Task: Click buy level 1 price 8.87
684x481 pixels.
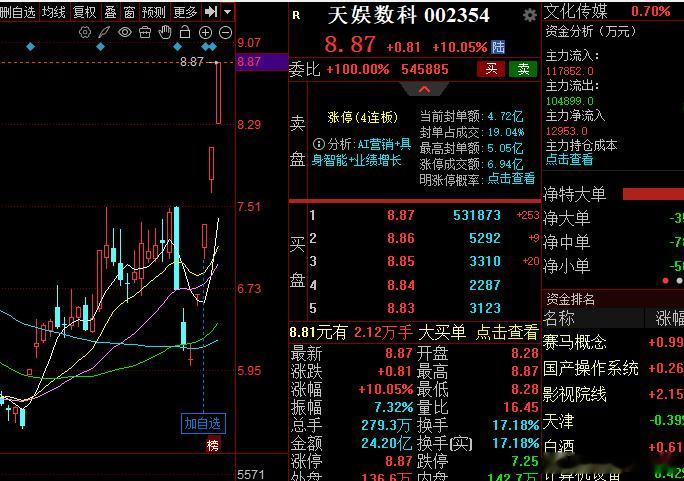Action: (400, 215)
